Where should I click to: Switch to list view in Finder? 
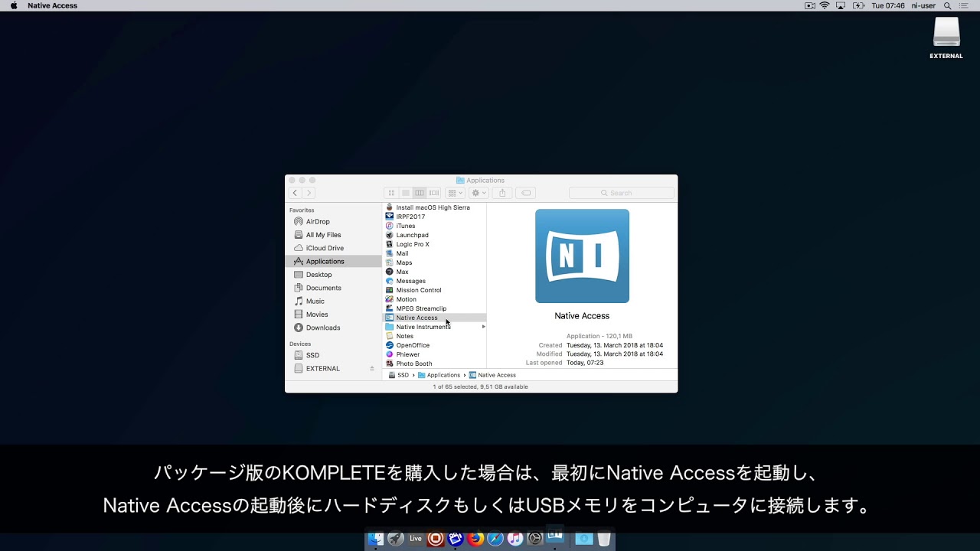pyautogui.click(x=405, y=193)
